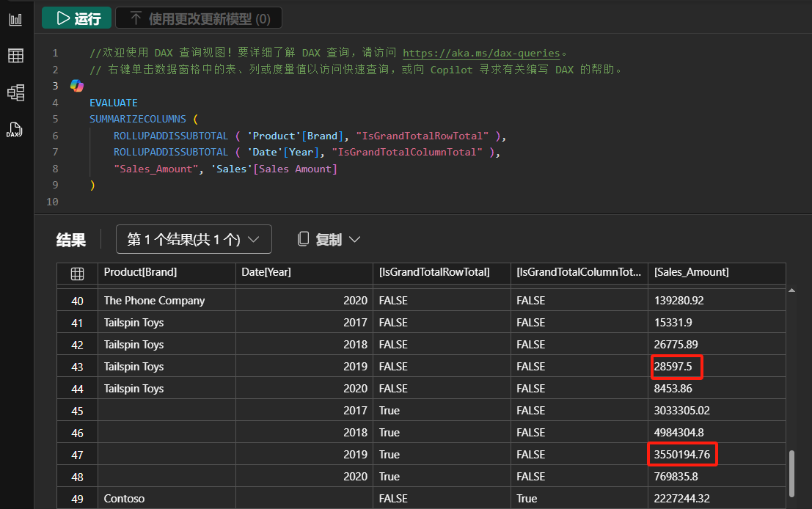Click the value 2227244.32
The height and width of the screenshot is (509, 812).
pyautogui.click(x=681, y=499)
